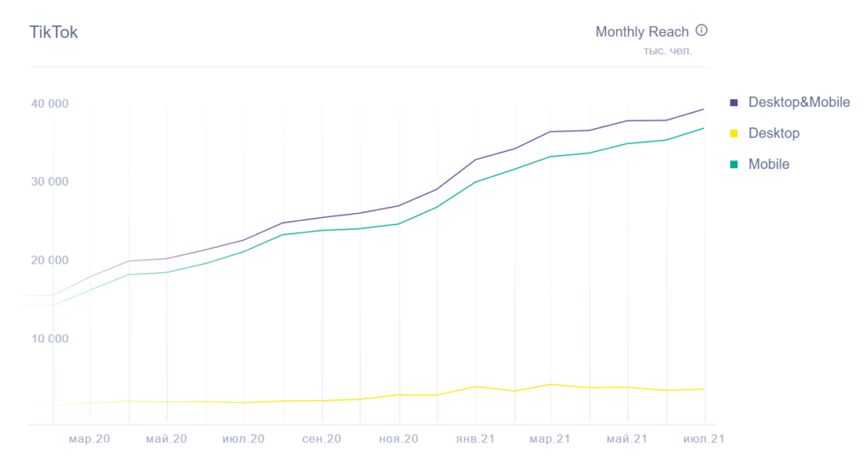Click the янв.21 axis label
This screenshot has width=868, height=475.
point(475,439)
